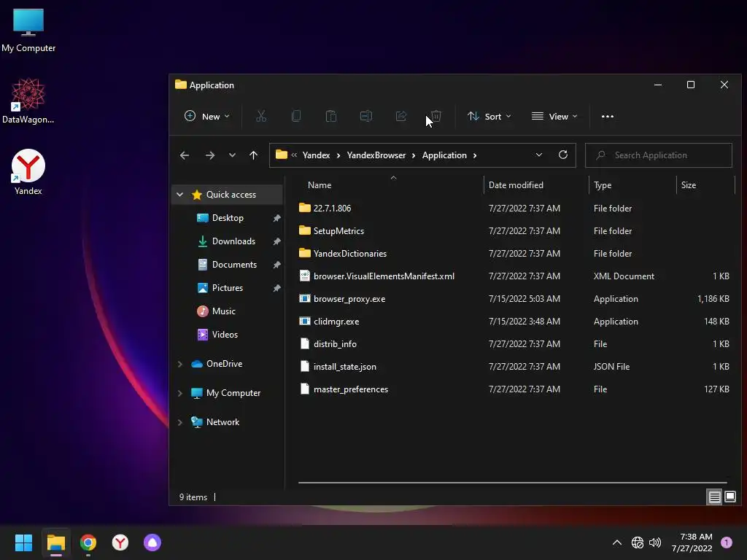Screen dimensions: 747x560
Task: Click the Copy icon in toolbar
Action: [296, 116]
